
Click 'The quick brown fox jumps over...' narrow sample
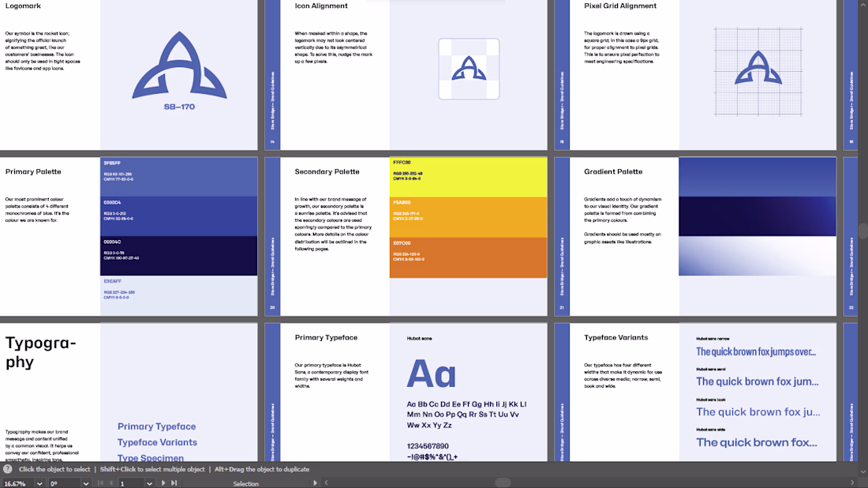pyautogui.click(x=756, y=351)
